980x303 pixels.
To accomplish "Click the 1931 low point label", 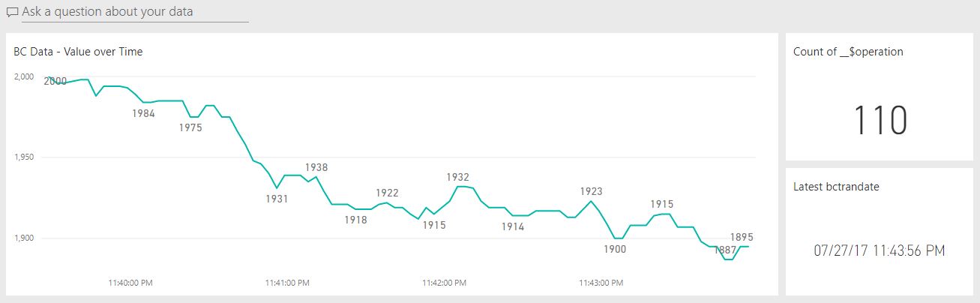I will [x=277, y=199].
